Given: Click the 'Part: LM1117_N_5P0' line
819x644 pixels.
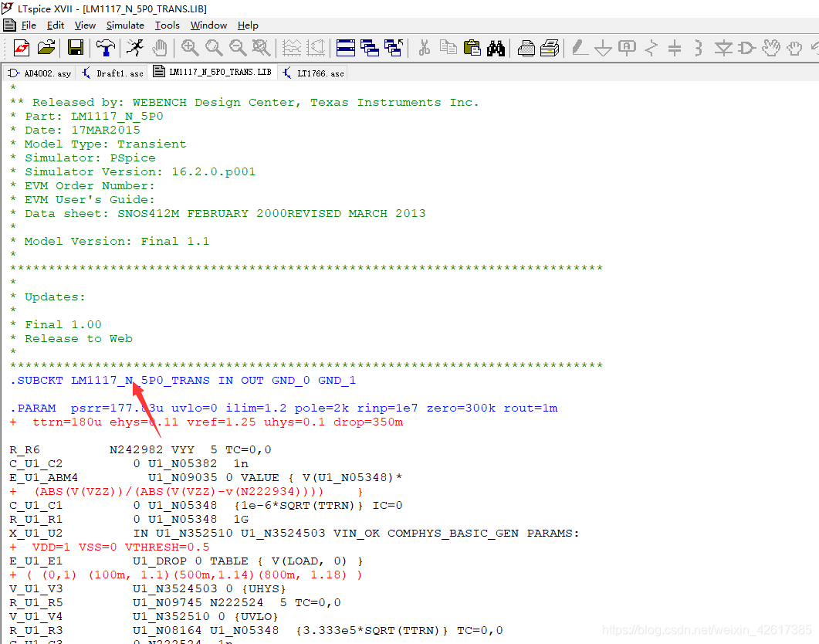Looking at the screenshot, I should pos(93,116).
